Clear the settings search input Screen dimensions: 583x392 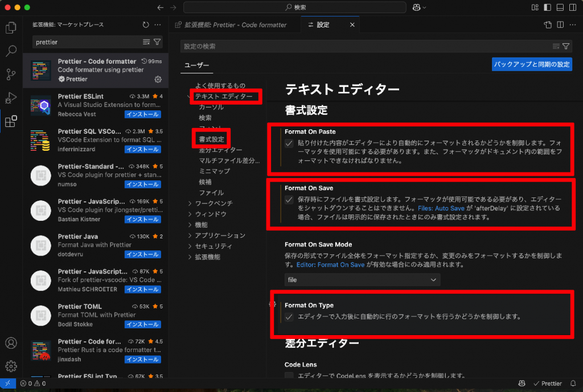(x=556, y=46)
